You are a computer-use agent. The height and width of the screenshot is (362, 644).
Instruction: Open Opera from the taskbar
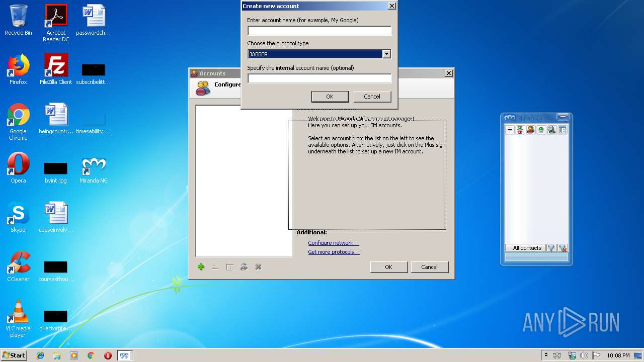[x=108, y=355]
